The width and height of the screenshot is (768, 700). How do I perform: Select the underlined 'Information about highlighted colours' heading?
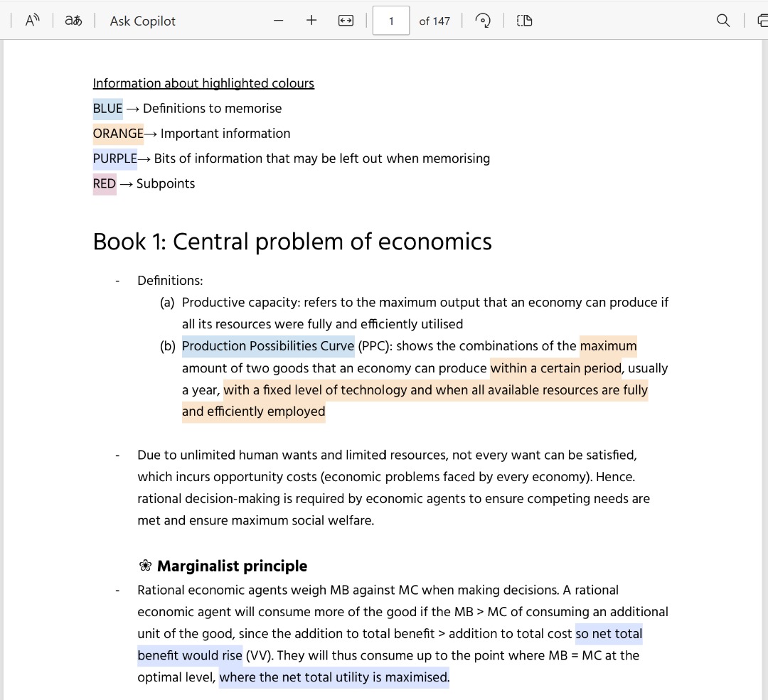[203, 83]
